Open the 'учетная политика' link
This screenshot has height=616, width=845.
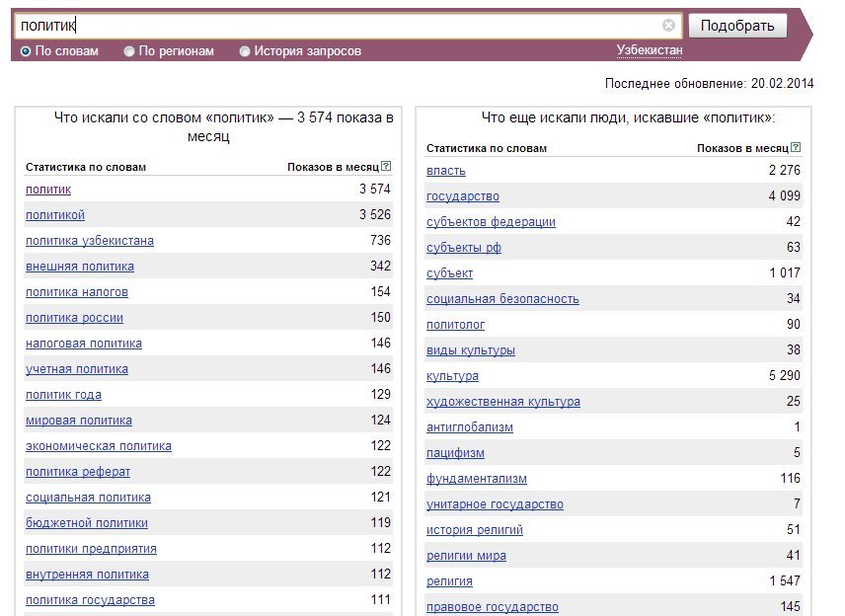coord(77,369)
